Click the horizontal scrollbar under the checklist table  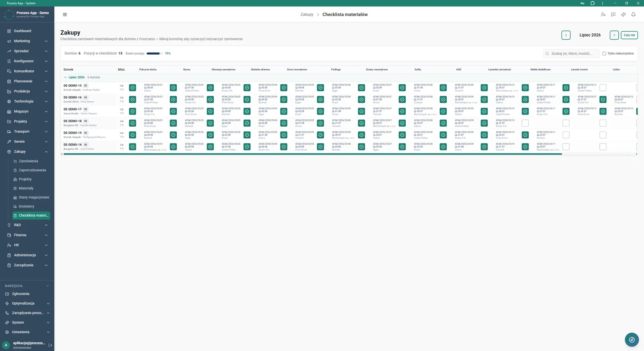[x=312, y=154]
